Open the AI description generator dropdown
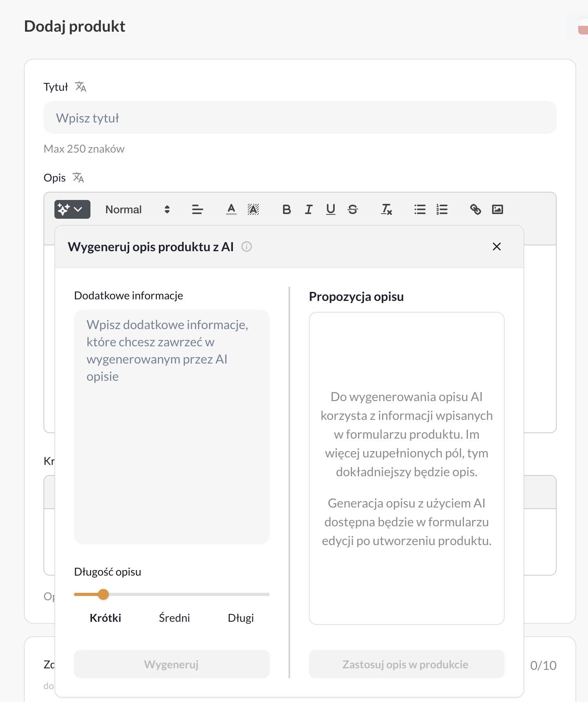The image size is (588, 702). 72,209
